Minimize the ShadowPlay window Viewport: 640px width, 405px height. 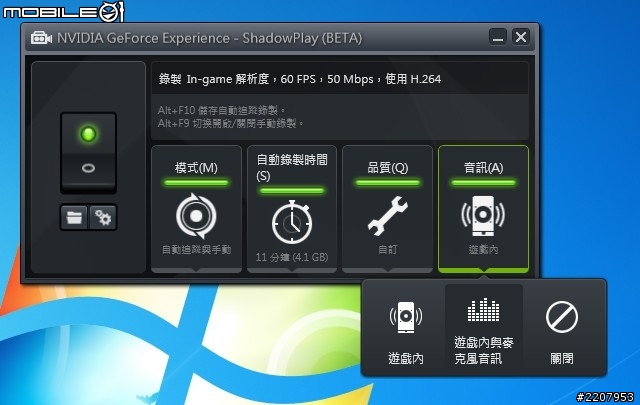pyautogui.click(x=498, y=37)
